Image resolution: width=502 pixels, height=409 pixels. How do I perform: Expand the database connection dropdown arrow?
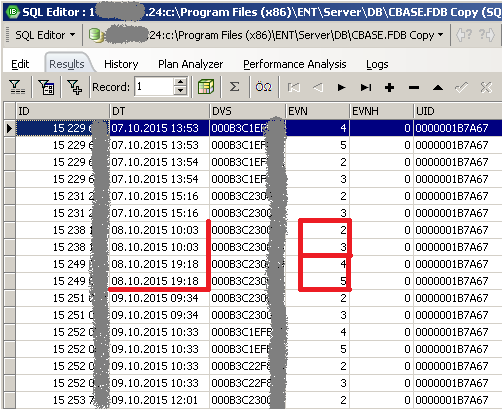coord(441,35)
